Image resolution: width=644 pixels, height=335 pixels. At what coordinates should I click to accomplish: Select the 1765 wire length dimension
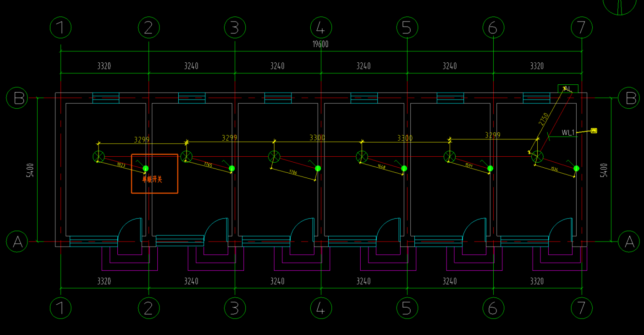(x=208, y=165)
